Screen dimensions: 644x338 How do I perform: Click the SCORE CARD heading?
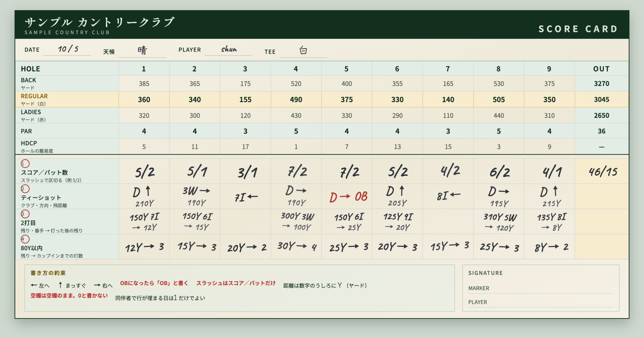tap(578, 29)
